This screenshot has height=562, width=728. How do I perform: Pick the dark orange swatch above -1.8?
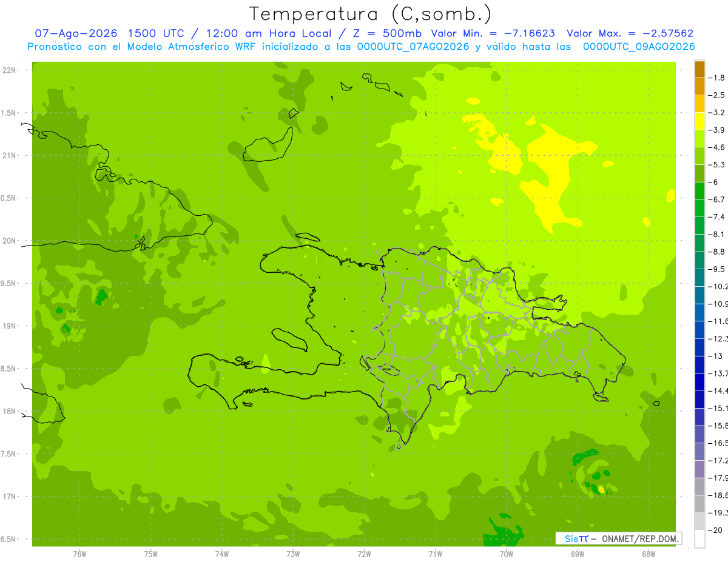click(699, 69)
